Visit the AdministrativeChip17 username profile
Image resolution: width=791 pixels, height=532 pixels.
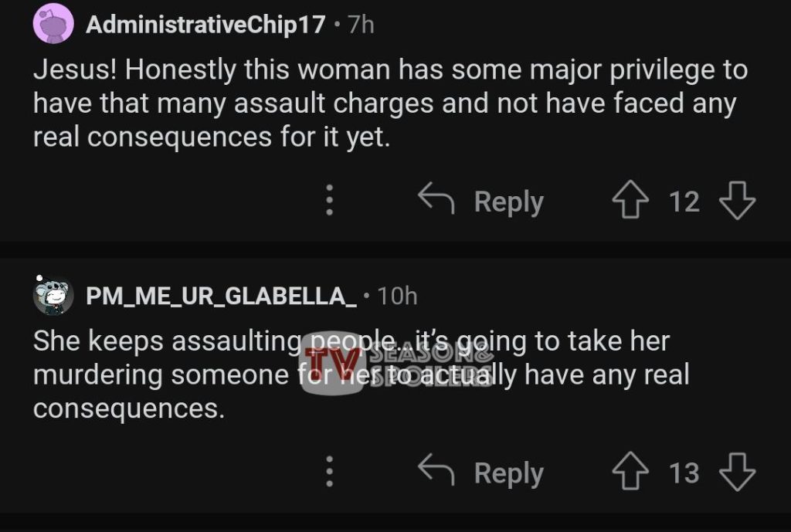click(205, 25)
